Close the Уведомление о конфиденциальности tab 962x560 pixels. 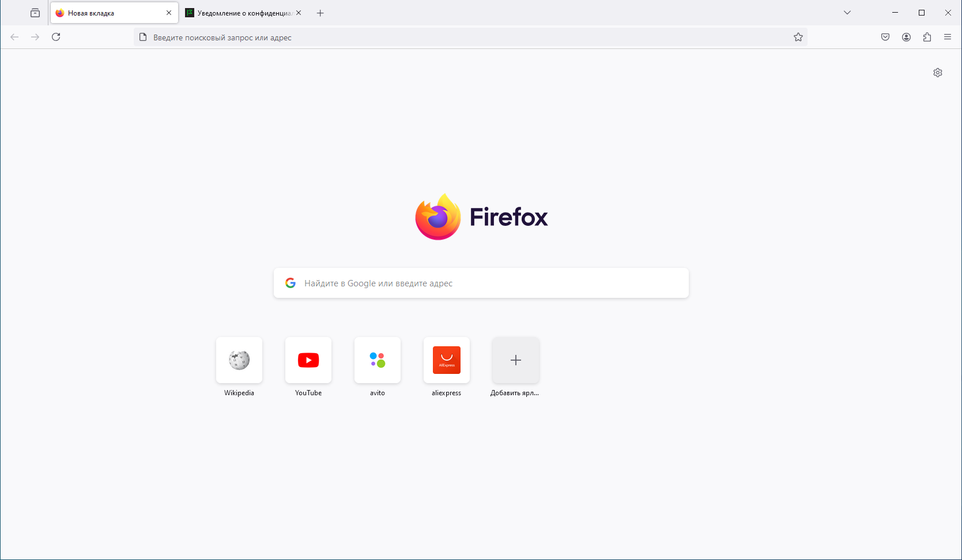point(299,13)
